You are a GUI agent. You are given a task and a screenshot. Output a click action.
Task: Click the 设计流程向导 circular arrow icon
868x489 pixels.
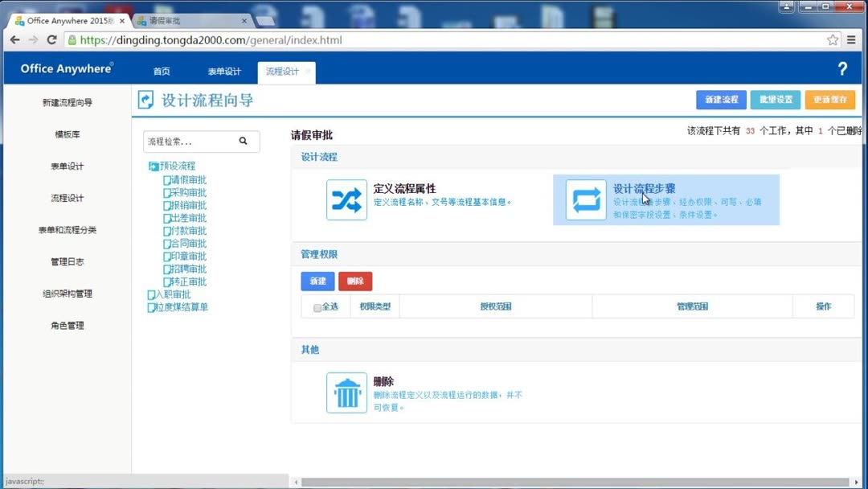click(x=146, y=100)
